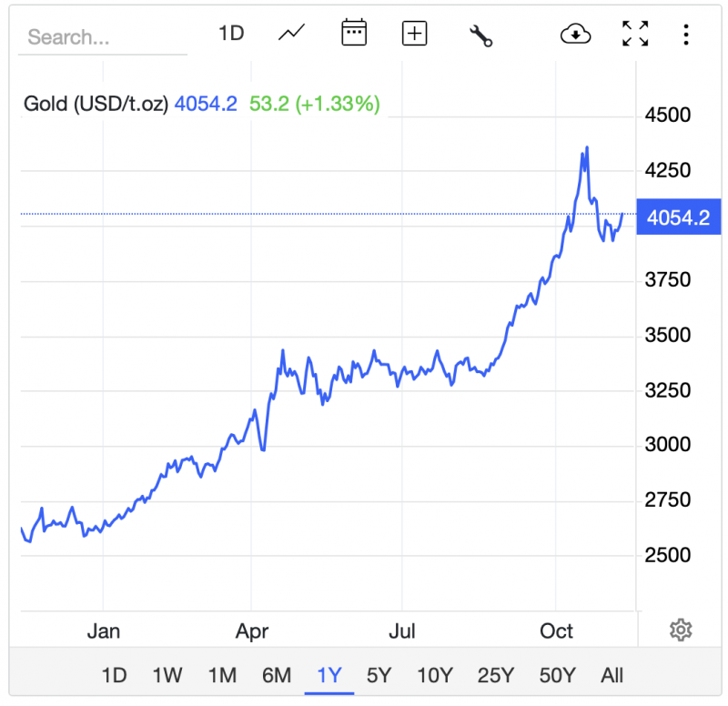
Task: Toggle fullscreen chart view
Action: click(635, 35)
